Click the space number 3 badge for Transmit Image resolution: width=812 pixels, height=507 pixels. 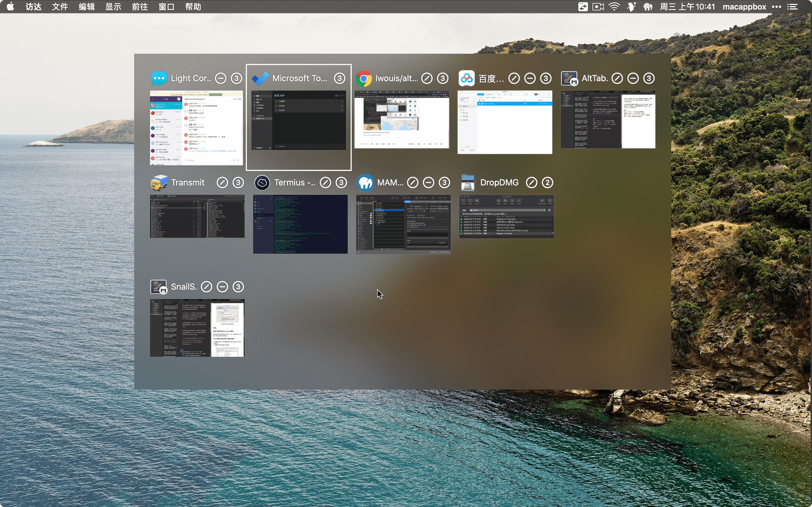coord(238,183)
